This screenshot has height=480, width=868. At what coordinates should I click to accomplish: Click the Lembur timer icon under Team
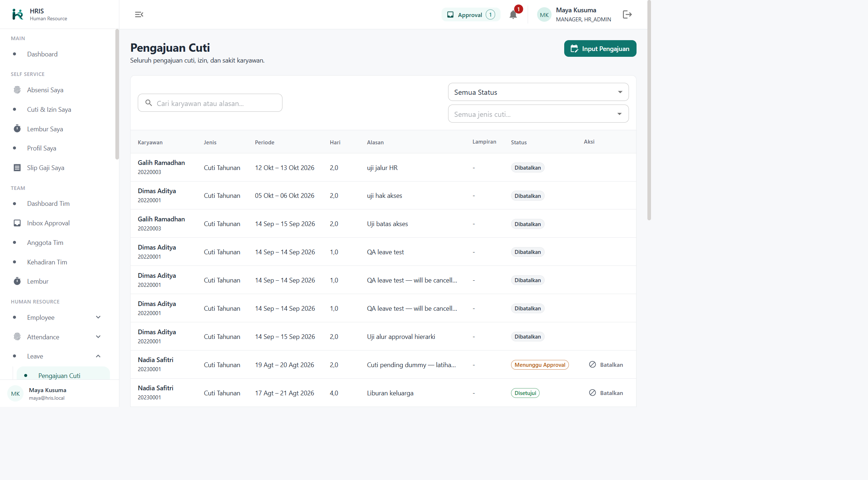coord(17,281)
